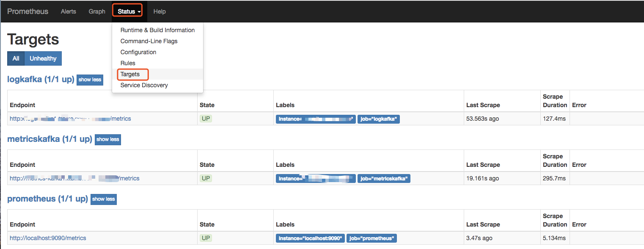Select Runtime & Build Information
Image resolution: width=644 pixels, height=249 pixels.
point(157,30)
